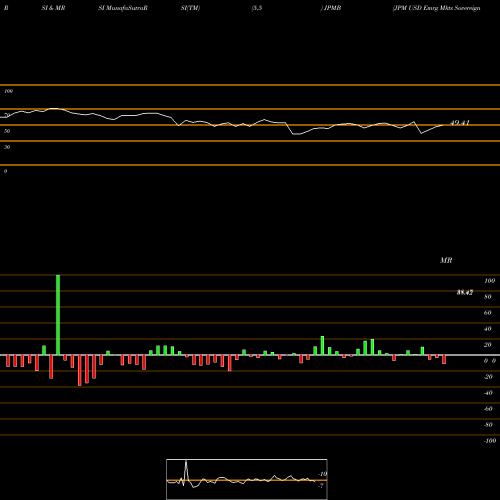
Task: Click the RSI value 49.41 label
Action: pyautogui.click(x=460, y=123)
